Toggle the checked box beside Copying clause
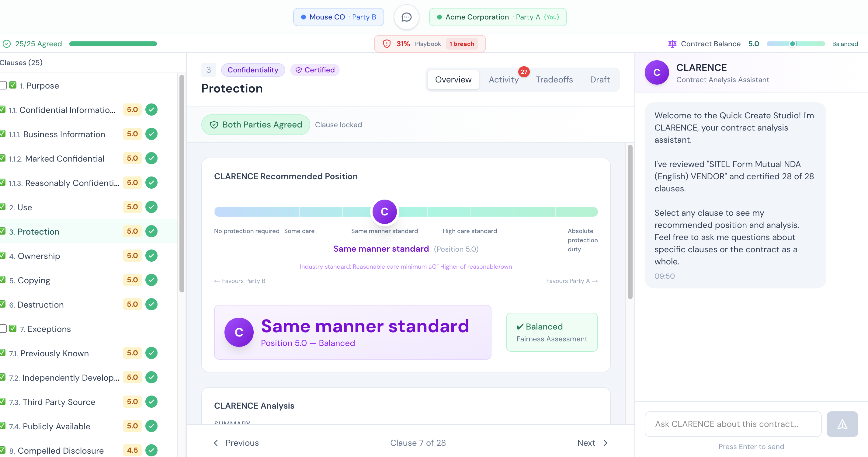 point(3,280)
